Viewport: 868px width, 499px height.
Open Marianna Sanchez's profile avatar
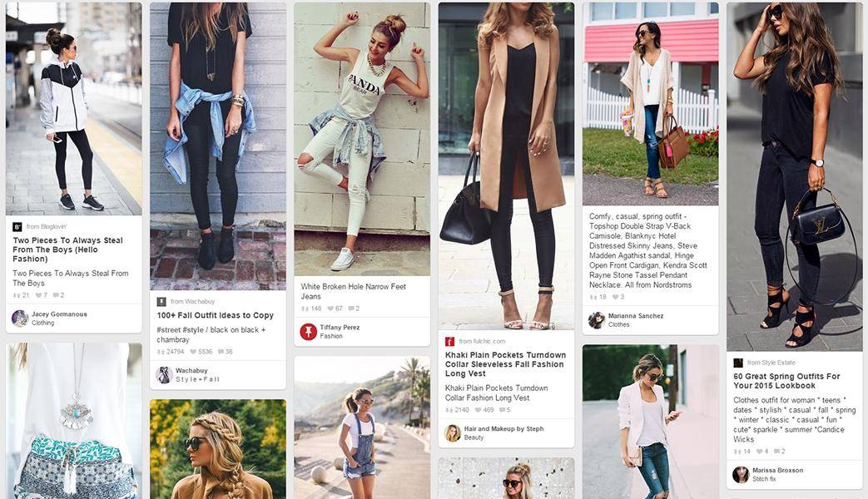click(596, 319)
